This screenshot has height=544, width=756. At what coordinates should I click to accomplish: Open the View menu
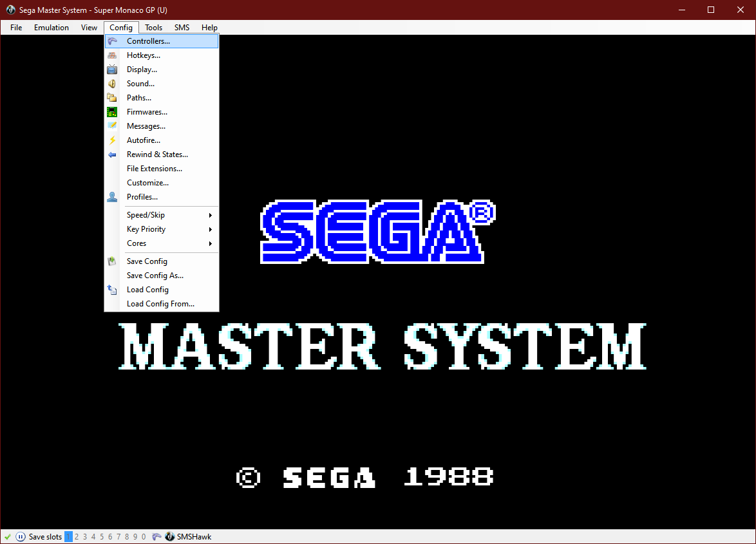pos(90,28)
